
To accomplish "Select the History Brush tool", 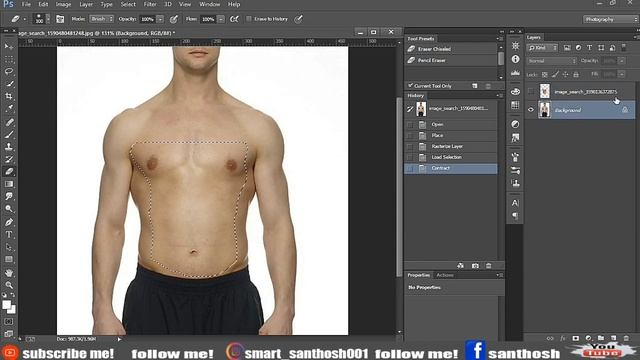I will (9, 159).
